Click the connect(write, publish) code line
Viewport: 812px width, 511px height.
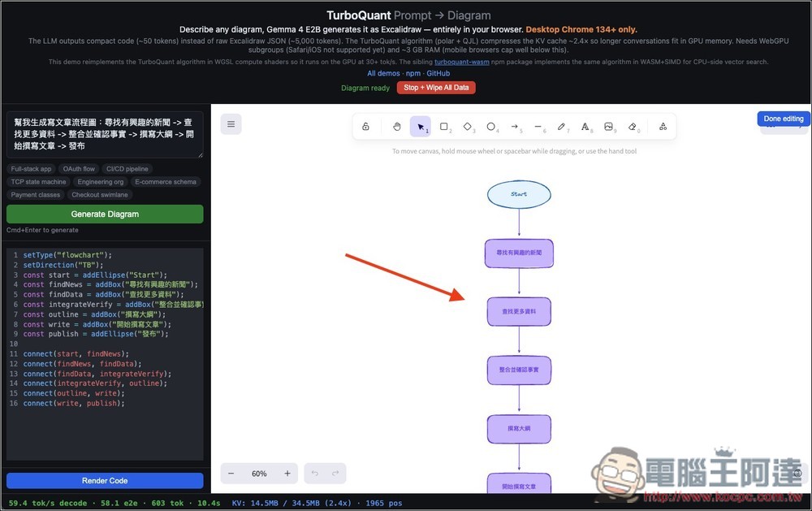pos(74,403)
